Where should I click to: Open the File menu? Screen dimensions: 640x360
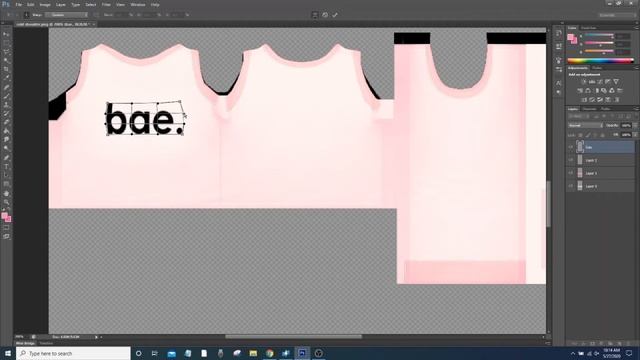tap(19, 4)
